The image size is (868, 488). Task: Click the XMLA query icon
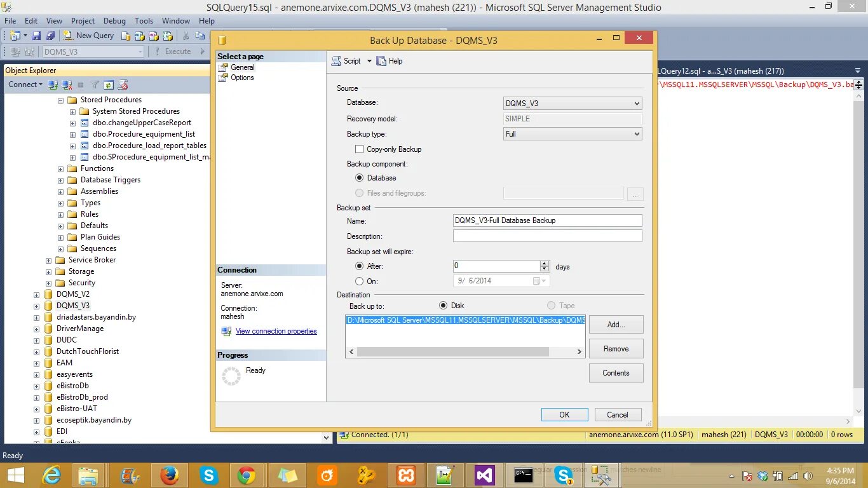pyautogui.click(x=168, y=36)
